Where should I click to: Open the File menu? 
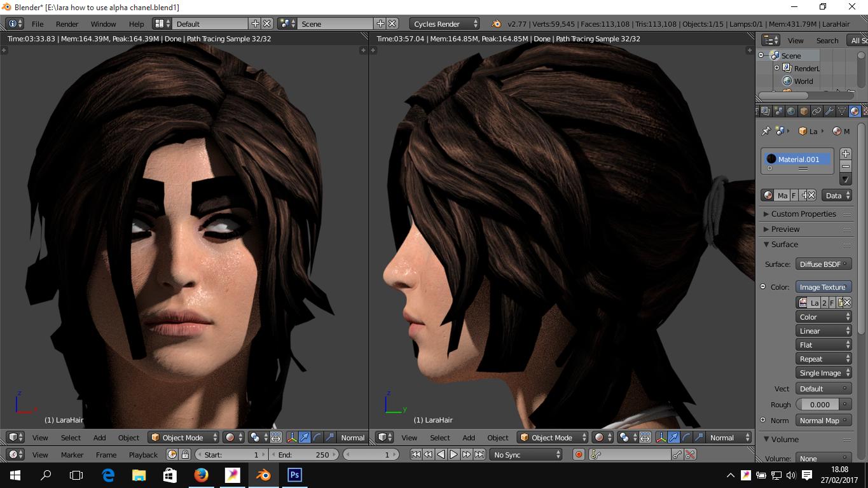click(38, 24)
